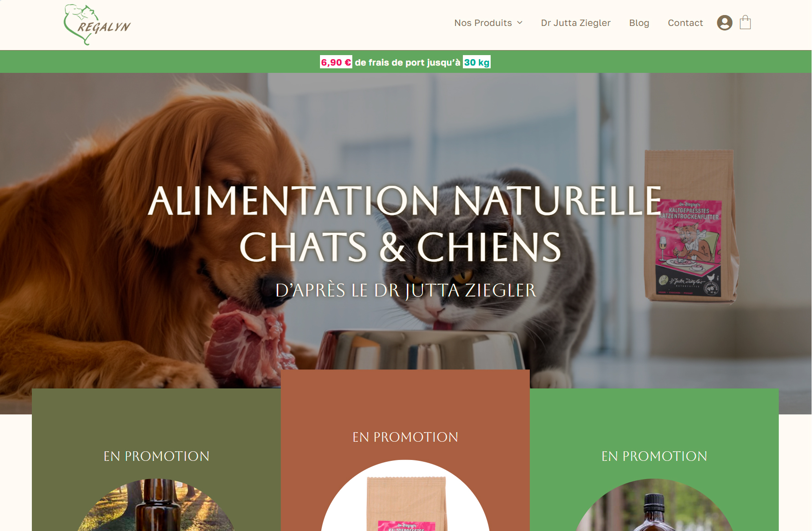Click the D'après le Dr Jutta Ziegler subtitle
Image resolution: width=812 pixels, height=531 pixels.
406,290
